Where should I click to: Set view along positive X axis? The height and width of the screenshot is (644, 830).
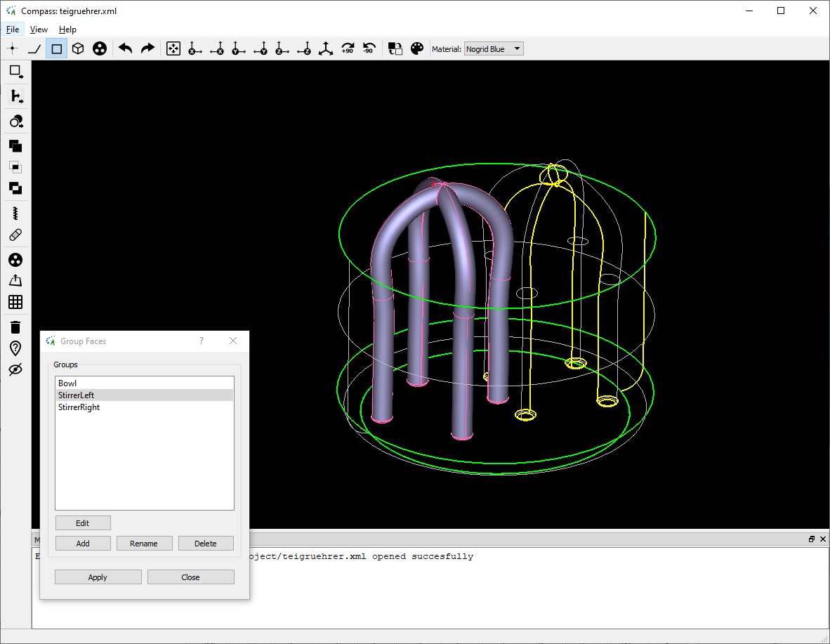[195, 48]
